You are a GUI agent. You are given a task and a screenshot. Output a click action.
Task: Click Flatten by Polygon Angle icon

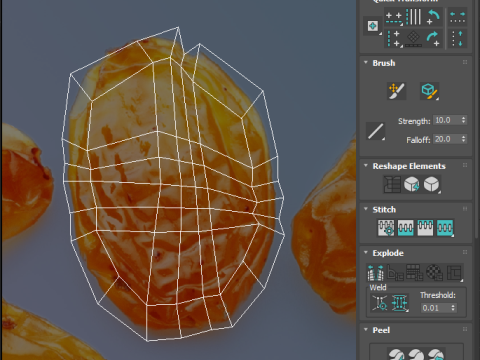tap(395, 273)
